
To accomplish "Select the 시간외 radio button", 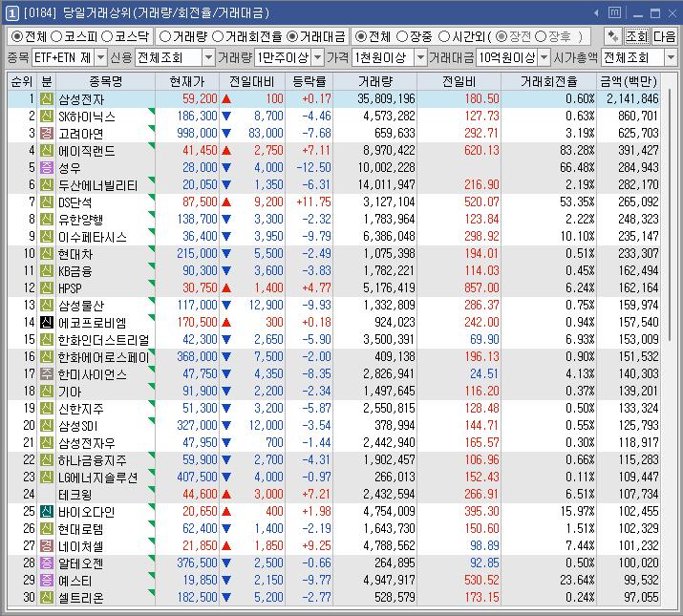I will (444, 36).
